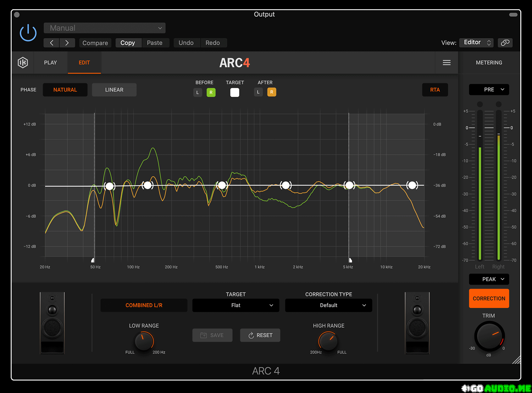Switch to the PLAY tab
The image size is (532, 393).
[x=50, y=63]
